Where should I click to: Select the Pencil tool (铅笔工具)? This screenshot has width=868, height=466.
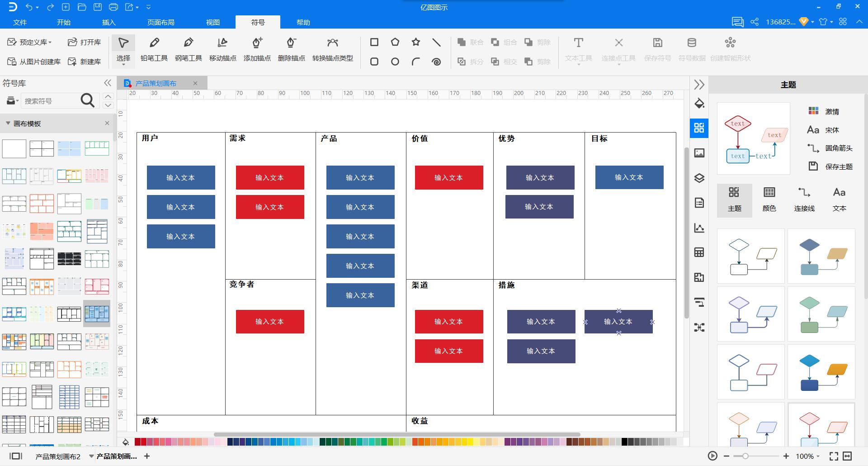pyautogui.click(x=154, y=49)
